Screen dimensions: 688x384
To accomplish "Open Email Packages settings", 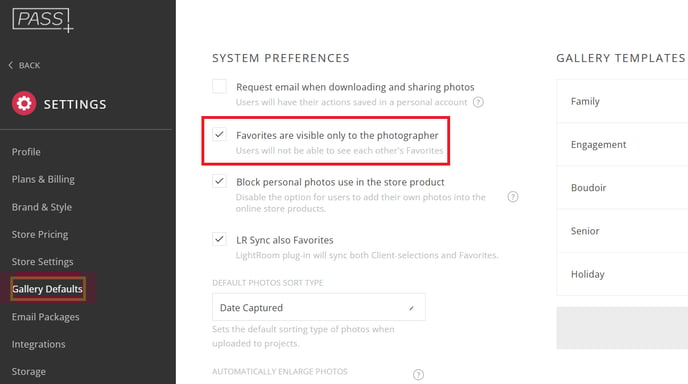I will pos(46,317).
